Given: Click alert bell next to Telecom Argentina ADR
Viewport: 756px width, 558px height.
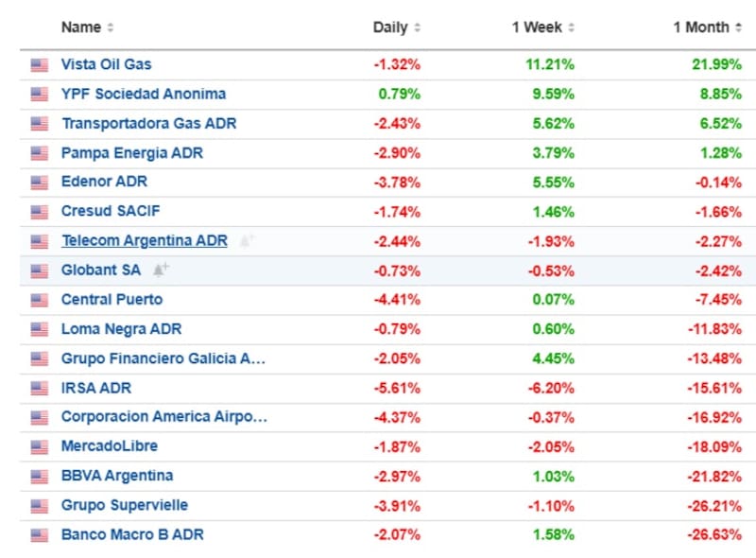Looking at the screenshot, I should [247, 241].
